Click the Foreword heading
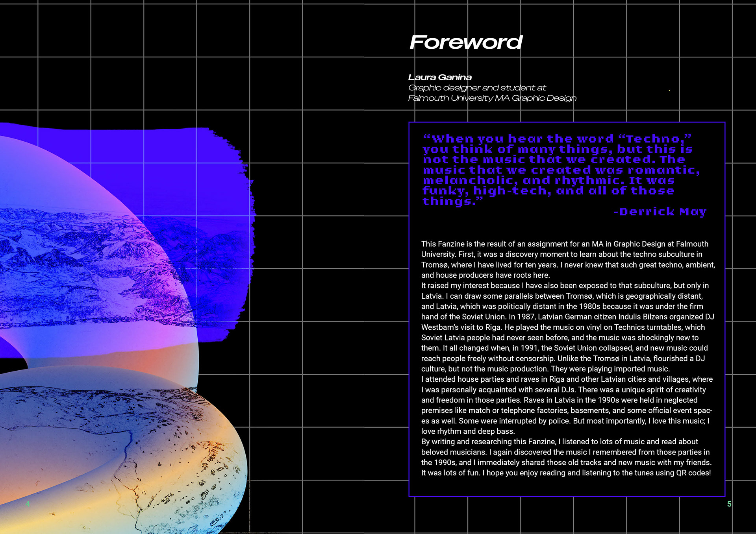The image size is (756, 534). tap(466, 42)
